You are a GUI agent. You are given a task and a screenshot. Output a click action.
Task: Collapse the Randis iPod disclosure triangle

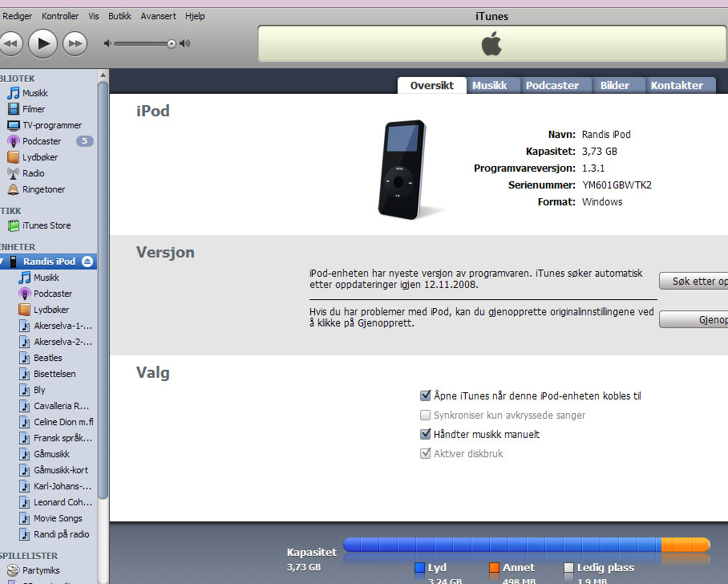pos(2,262)
